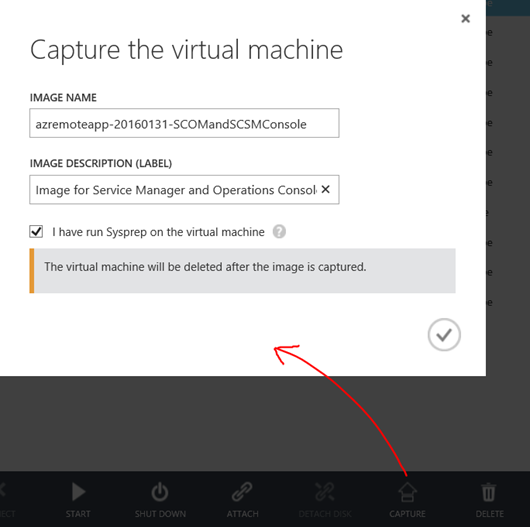Click the partially visible Connect command

coord(6,500)
